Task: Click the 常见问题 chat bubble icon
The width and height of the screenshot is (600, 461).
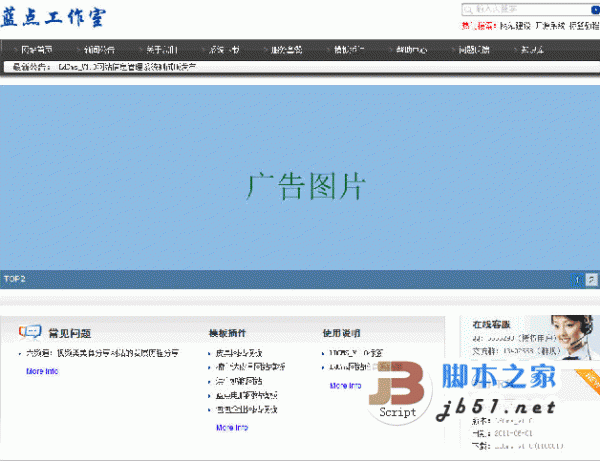Action: coord(30,332)
